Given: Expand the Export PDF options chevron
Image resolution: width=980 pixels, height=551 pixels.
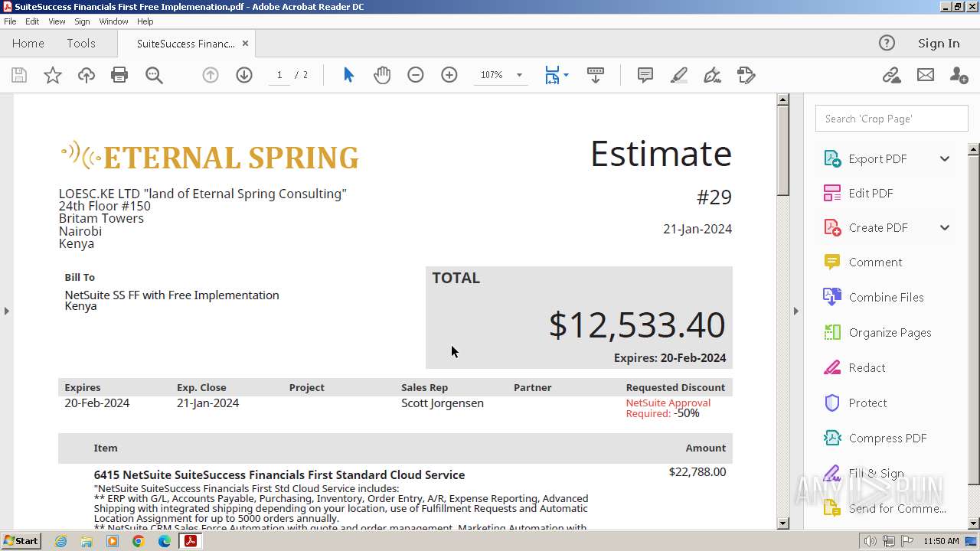Looking at the screenshot, I should pos(945,159).
